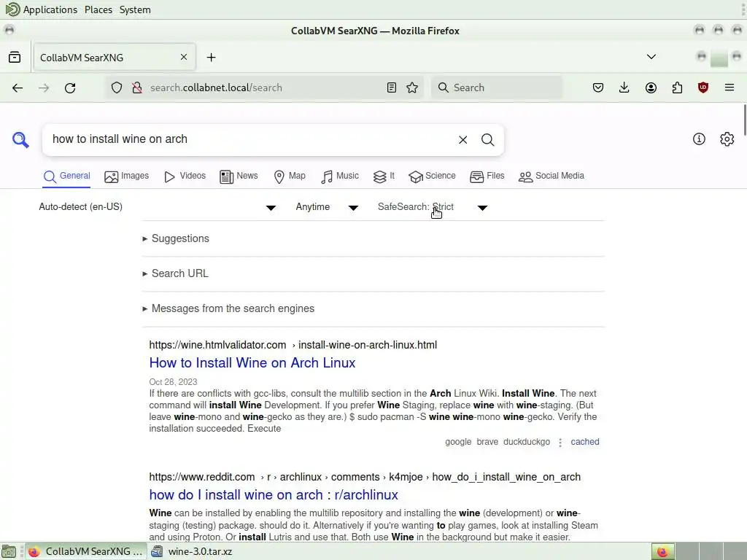Open the Anytime time range dropdown
This screenshot has height=560, width=747.
tap(327, 207)
